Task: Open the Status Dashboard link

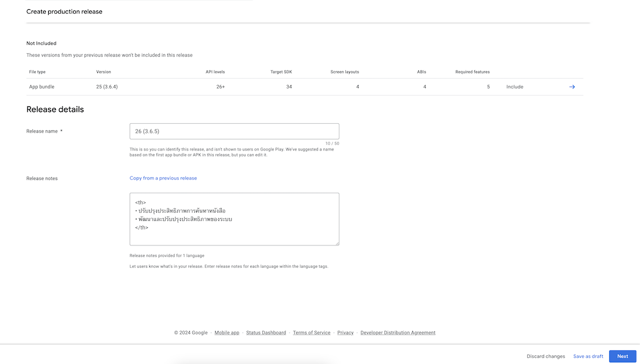Action: click(266, 333)
